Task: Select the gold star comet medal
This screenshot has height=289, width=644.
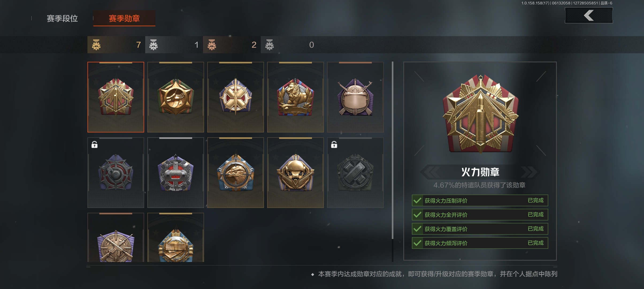Action: pos(175,97)
